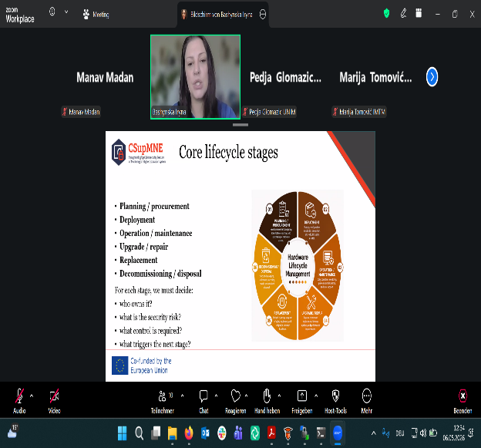
Task: Show hidden system tray icons
Action: (x=374, y=433)
